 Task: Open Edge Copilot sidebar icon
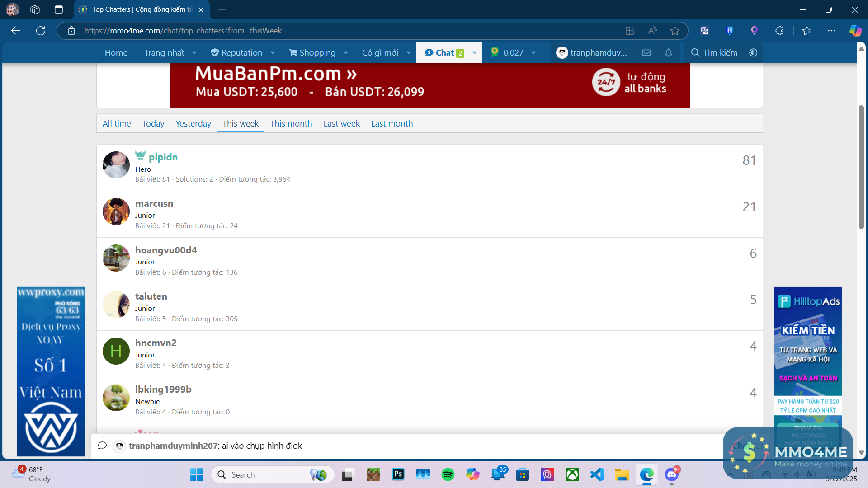pyautogui.click(x=855, y=31)
